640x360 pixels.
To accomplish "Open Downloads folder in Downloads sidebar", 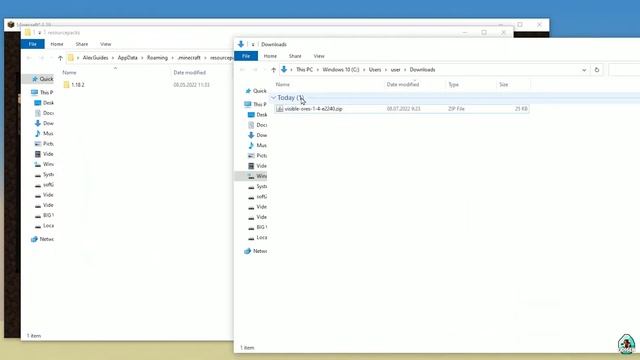I will click(x=258, y=135).
